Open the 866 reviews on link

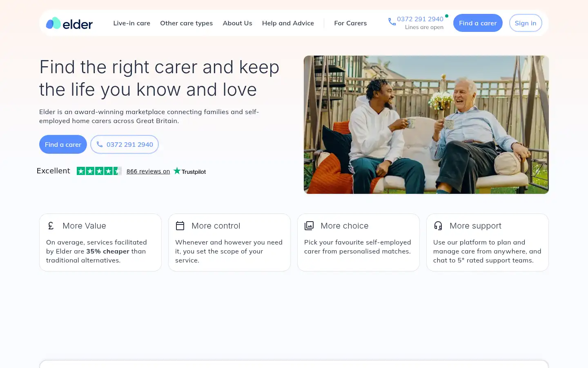(x=148, y=171)
